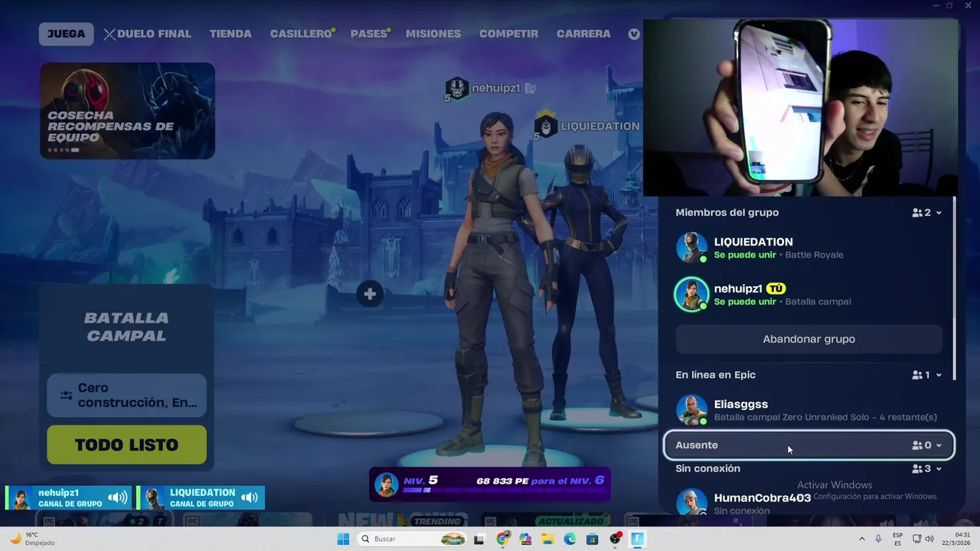Open the MISIONES tab
Viewport: 980px width, 551px height.
(433, 34)
